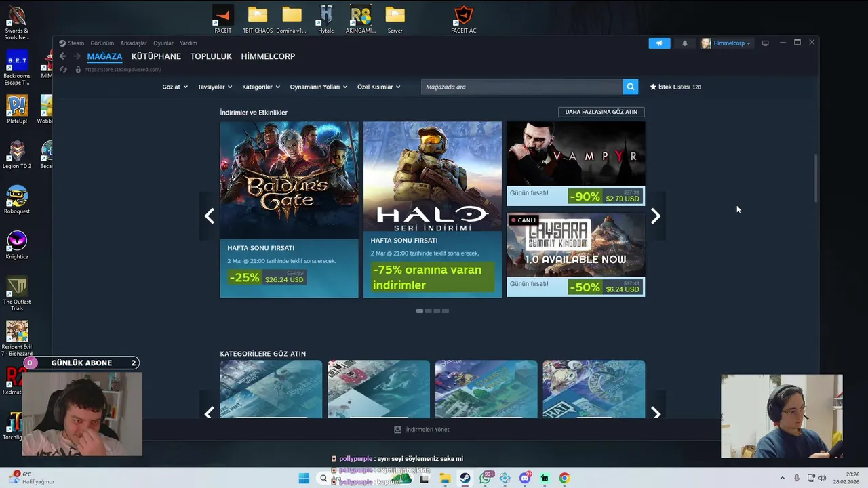This screenshot has width=868, height=488.
Task: Open Legion TD 2 desktop shortcut
Action: 17,155
